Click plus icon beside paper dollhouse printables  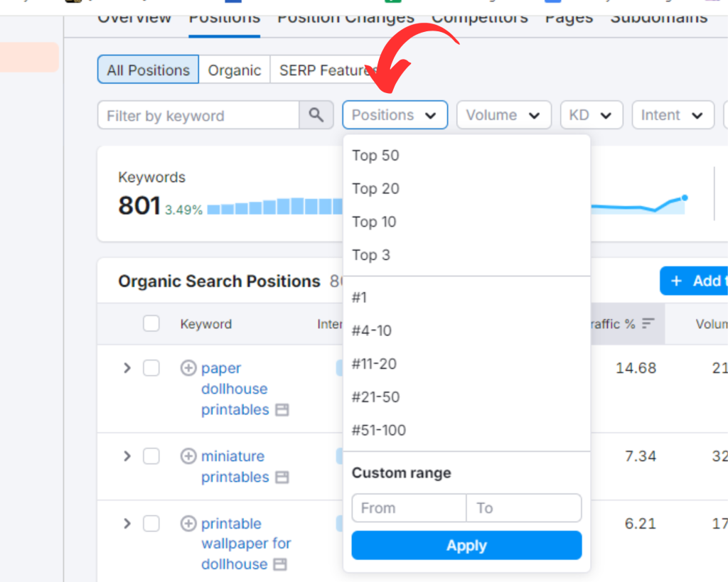(x=188, y=368)
